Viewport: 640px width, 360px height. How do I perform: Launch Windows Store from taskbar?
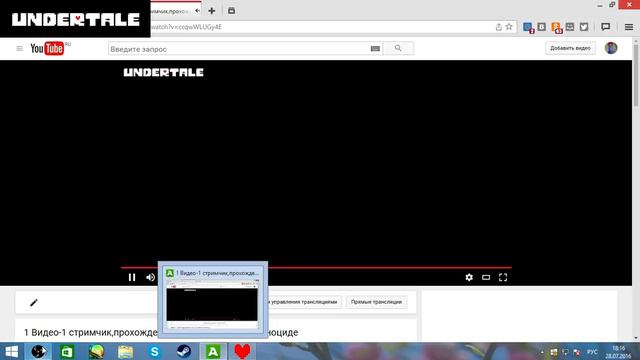tap(67, 351)
